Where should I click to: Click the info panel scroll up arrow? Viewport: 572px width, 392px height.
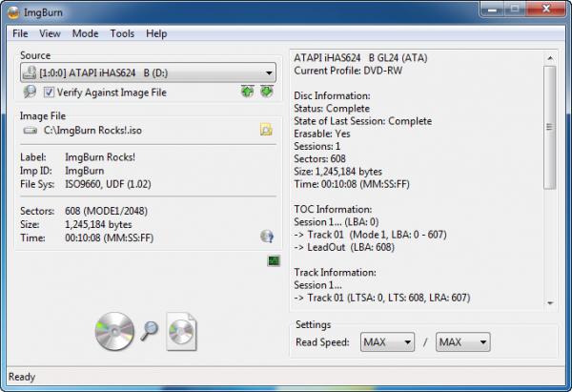550,58
